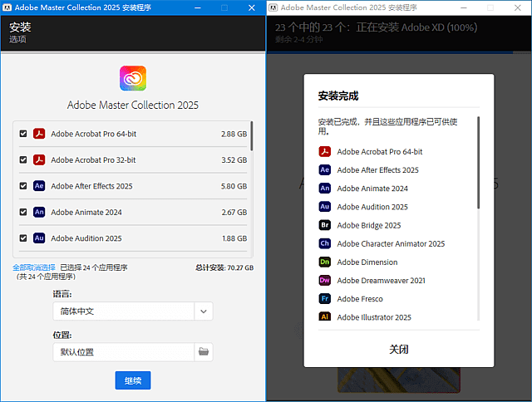Click the 全部取消选择 link

(33, 267)
